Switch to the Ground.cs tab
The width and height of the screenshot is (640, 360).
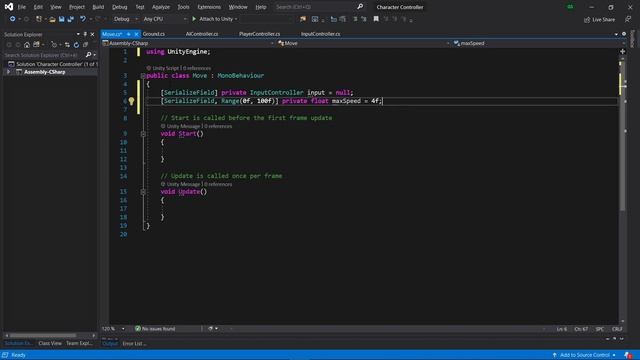(x=154, y=34)
